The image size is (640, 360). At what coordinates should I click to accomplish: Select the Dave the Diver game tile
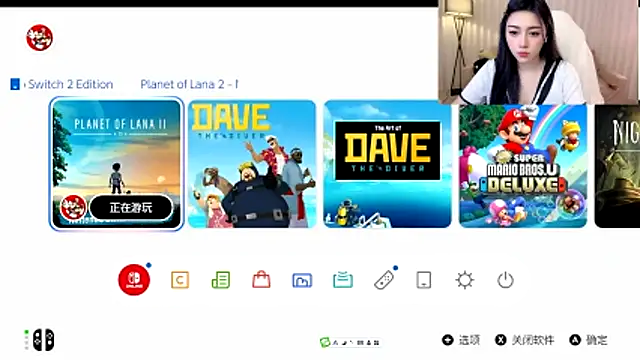click(252, 164)
